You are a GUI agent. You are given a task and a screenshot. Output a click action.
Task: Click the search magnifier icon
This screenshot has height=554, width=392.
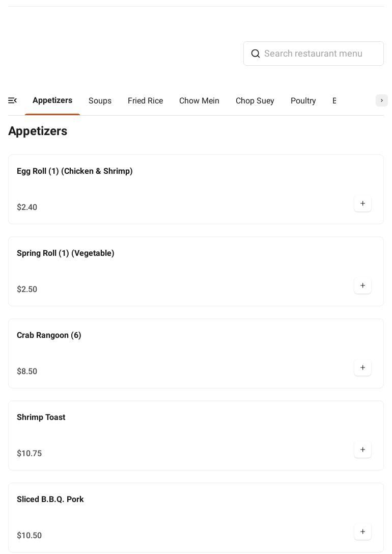point(256,54)
